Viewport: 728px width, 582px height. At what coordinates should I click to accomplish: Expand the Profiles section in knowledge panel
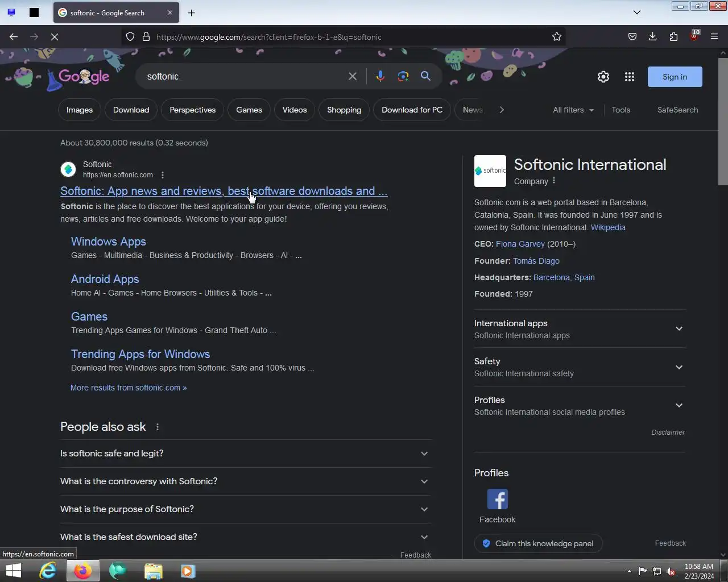(580, 406)
